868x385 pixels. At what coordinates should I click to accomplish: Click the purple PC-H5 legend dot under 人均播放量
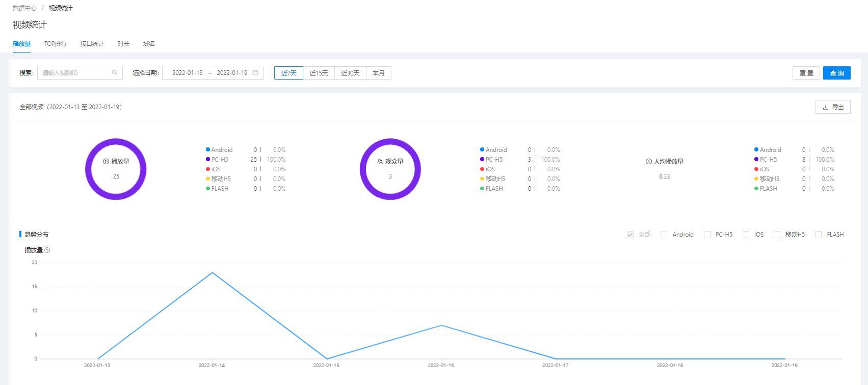coord(756,159)
